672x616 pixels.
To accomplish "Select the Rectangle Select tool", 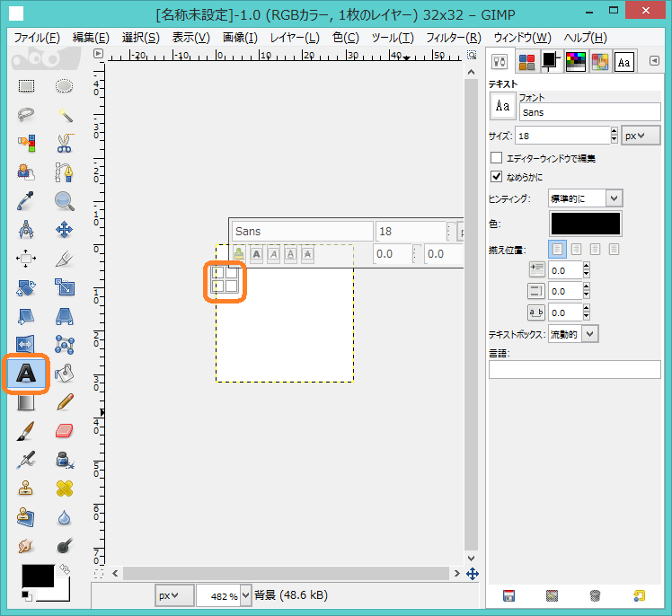I will pyautogui.click(x=26, y=86).
